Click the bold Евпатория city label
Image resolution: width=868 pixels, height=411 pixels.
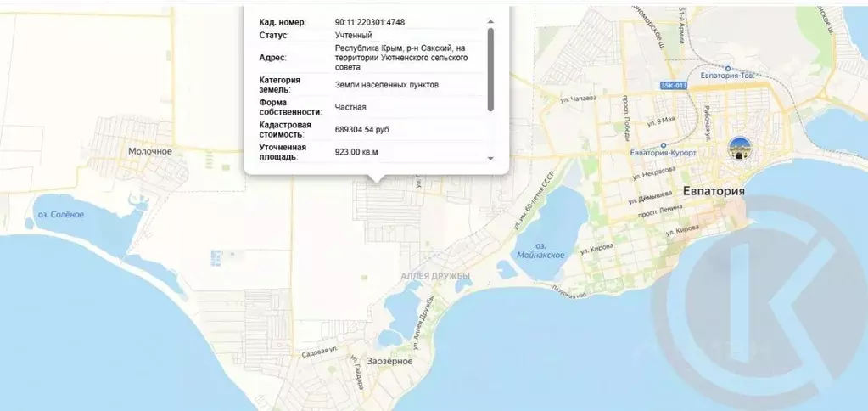click(x=714, y=191)
